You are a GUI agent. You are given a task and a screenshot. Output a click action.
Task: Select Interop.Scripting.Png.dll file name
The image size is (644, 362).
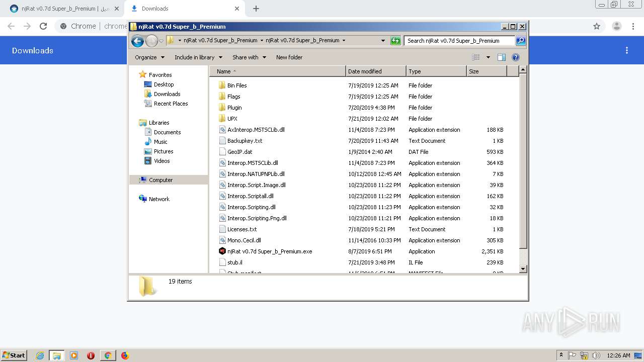click(257, 218)
